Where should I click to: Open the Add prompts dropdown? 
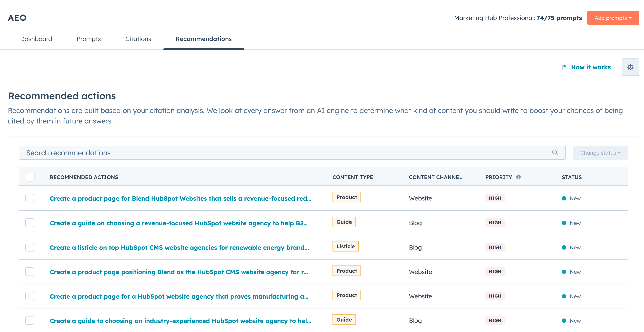613,18
